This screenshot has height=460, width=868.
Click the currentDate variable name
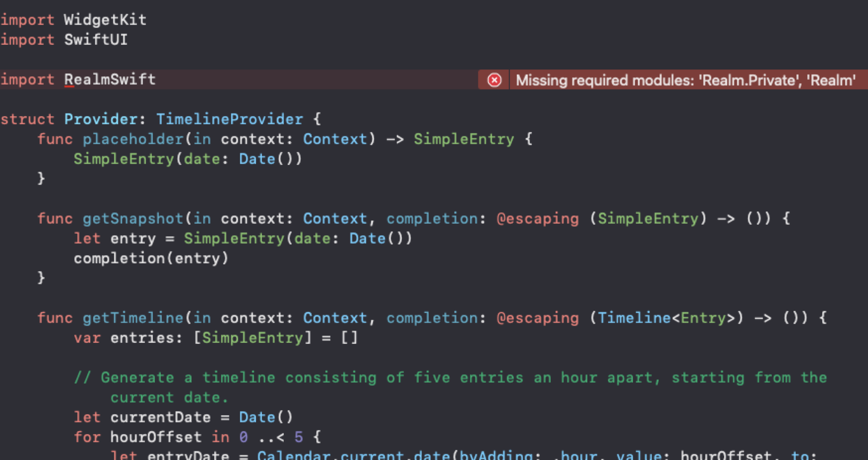pyautogui.click(x=160, y=417)
